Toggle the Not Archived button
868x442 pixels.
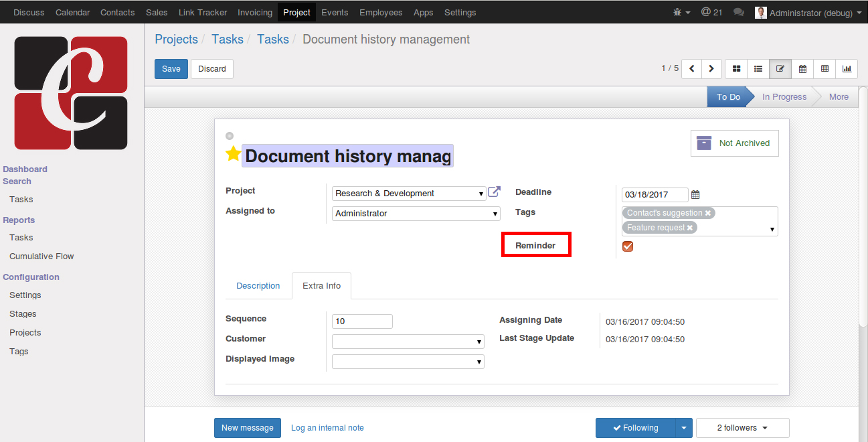[734, 143]
